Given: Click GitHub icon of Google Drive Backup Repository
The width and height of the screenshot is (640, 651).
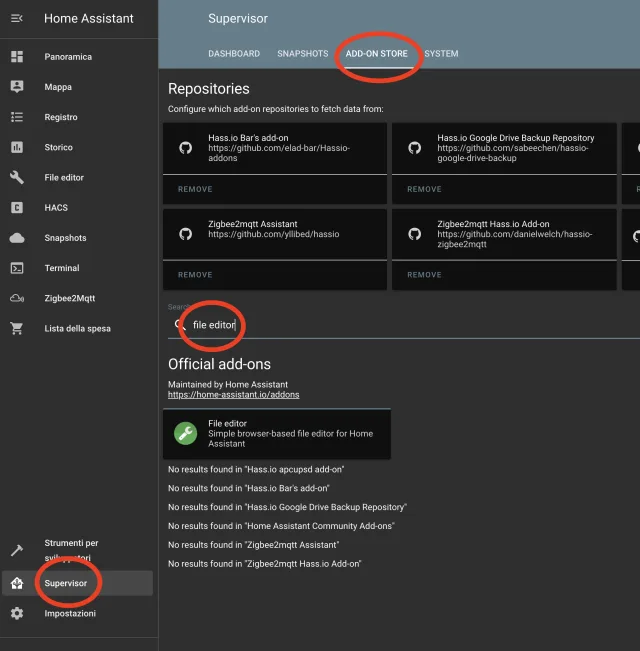Looking at the screenshot, I should coord(414,148).
